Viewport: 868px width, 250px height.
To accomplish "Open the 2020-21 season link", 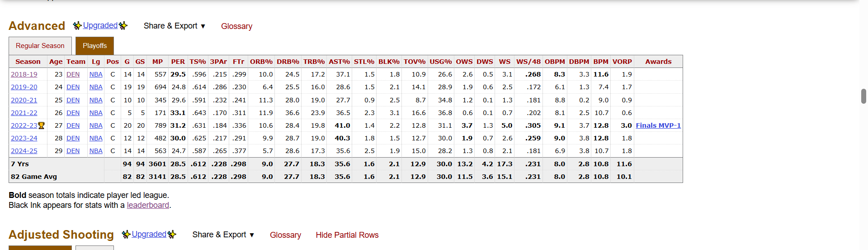I will click(24, 100).
